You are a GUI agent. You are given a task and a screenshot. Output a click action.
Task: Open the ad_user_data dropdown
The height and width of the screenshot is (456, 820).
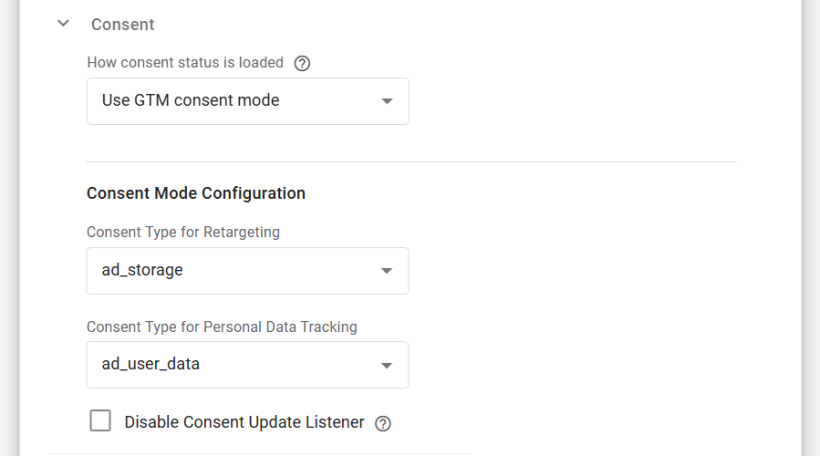247,365
